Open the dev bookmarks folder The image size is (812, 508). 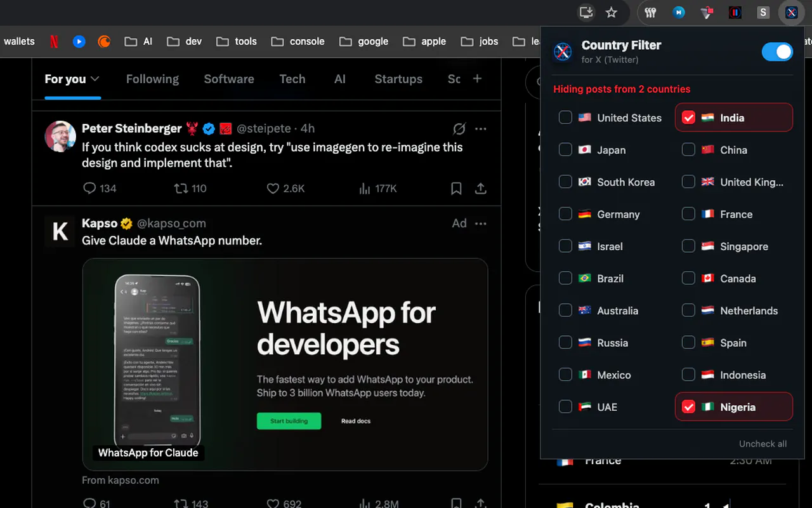tap(184, 41)
